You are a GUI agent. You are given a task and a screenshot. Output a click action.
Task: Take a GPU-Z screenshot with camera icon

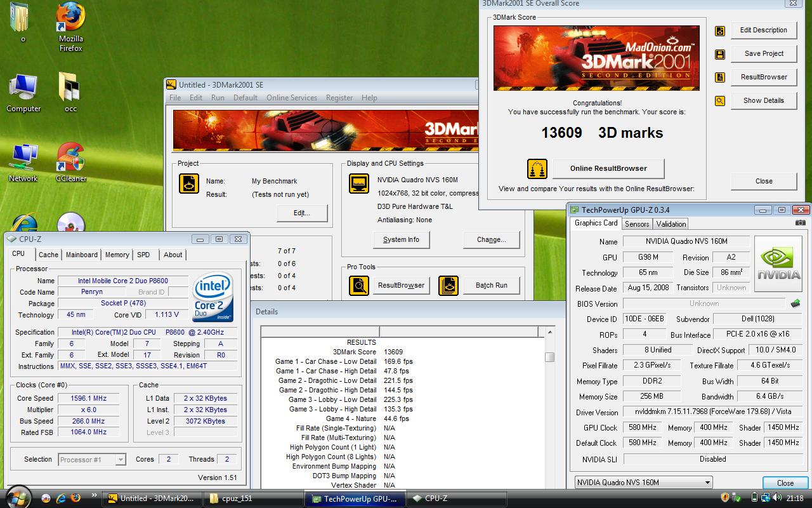point(801,223)
